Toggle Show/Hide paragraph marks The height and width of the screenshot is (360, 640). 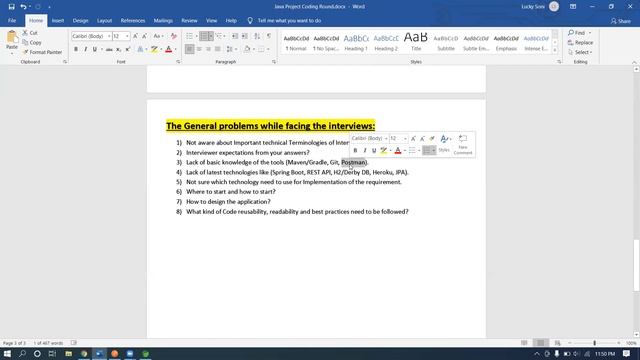[x=269, y=36]
